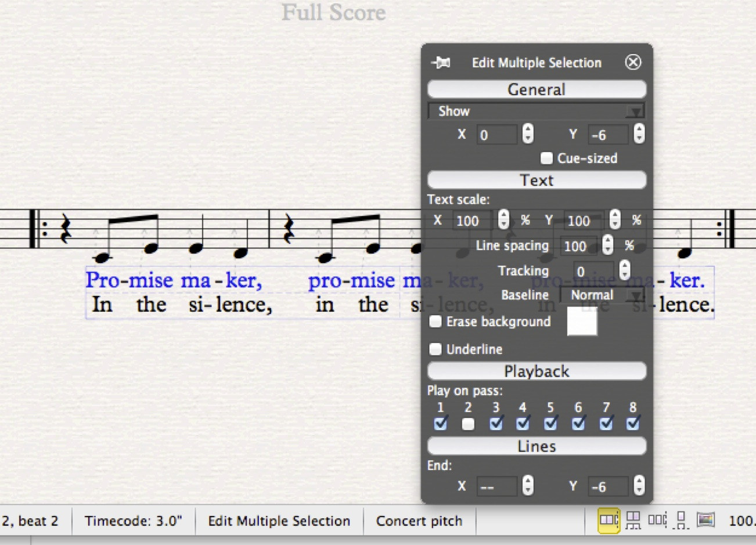Click Timecode: 3.0" in status bar
756x545 pixels.
click(x=134, y=521)
